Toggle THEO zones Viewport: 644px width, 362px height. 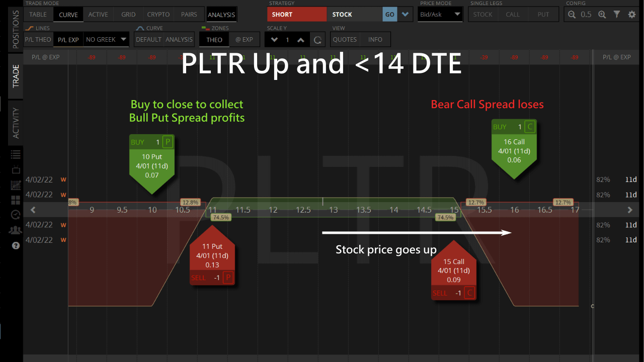coord(214,39)
